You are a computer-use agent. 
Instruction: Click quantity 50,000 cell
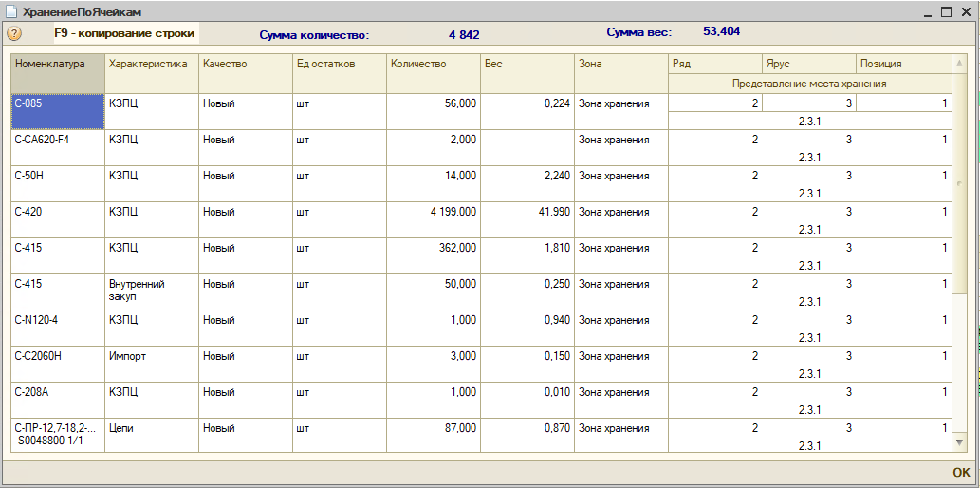coord(434,291)
